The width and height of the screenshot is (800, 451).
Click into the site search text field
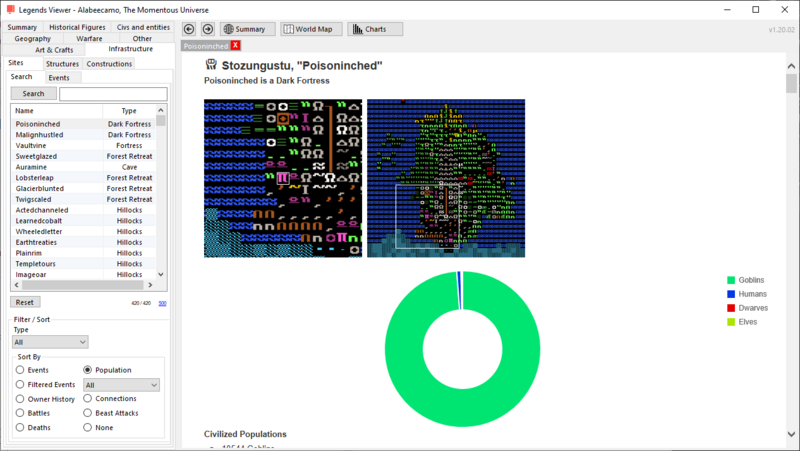click(x=113, y=94)
